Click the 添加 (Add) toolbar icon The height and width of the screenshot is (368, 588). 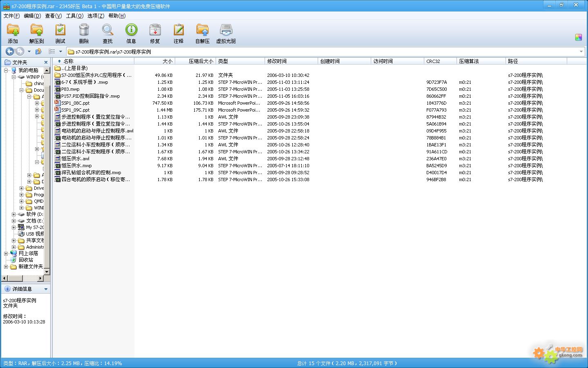[13, 30]
